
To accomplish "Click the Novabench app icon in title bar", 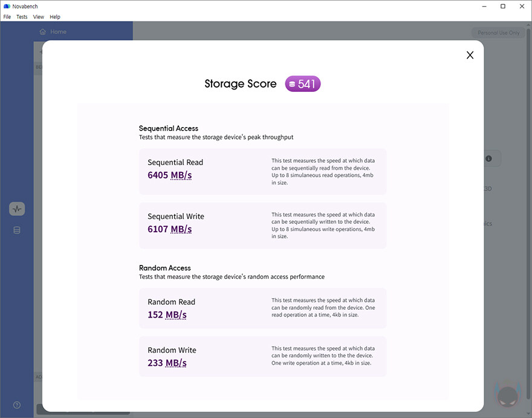I will [x=7, y=6].
